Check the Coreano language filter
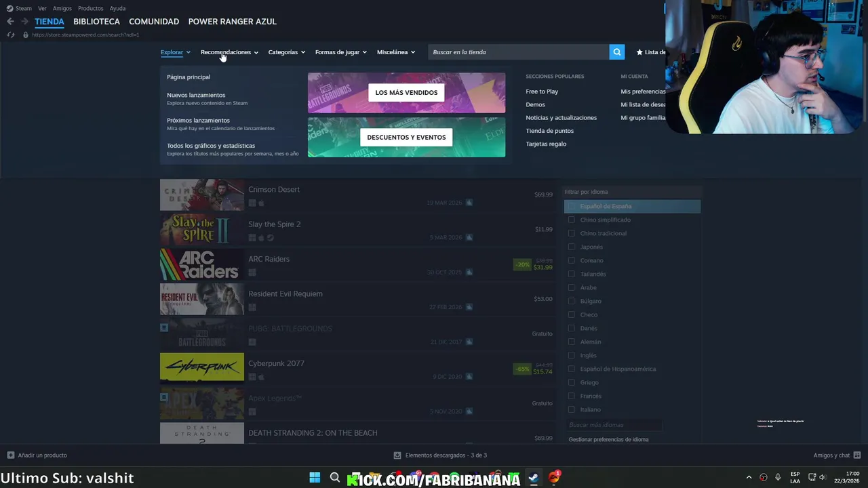 coord(571,260)
